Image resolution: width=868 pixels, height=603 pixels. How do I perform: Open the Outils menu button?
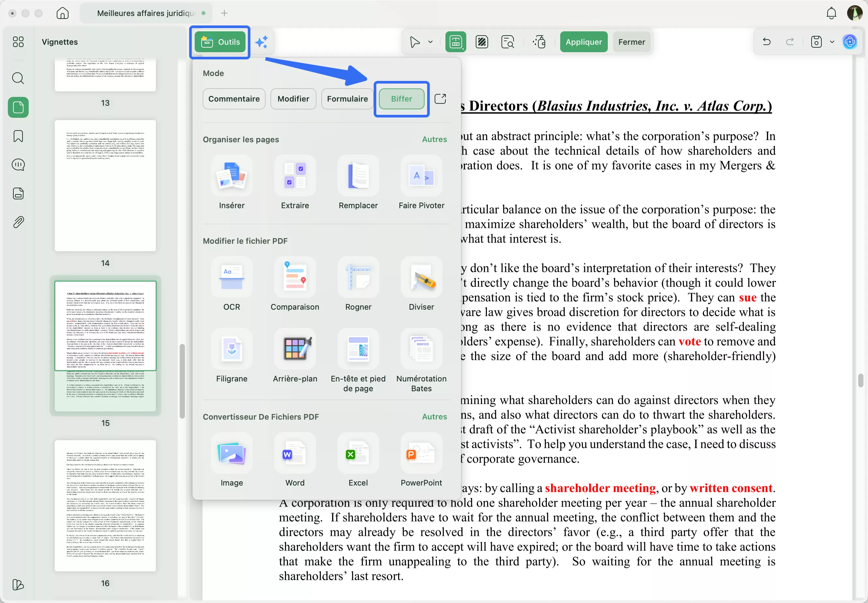pyautogui.click(x=220, y=42)
